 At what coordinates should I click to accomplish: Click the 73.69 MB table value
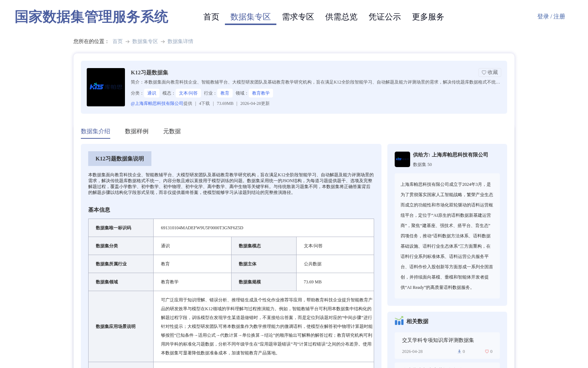313,282
